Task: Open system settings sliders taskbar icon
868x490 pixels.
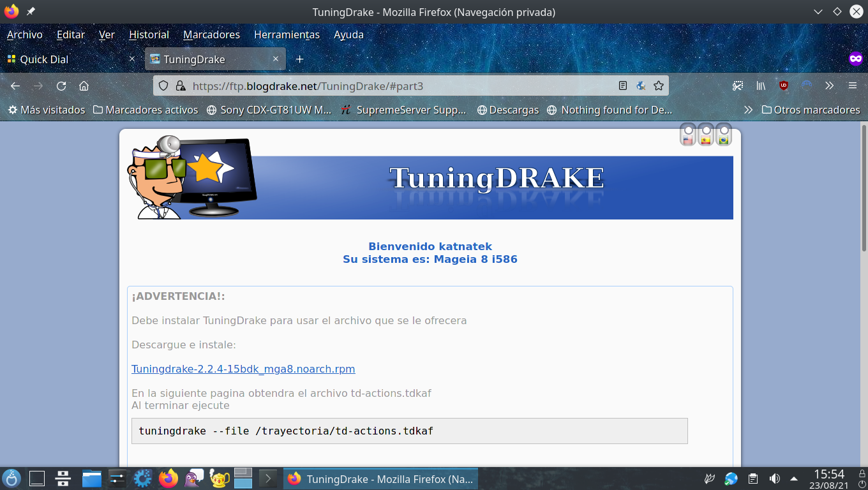Action: pos(117,478)
